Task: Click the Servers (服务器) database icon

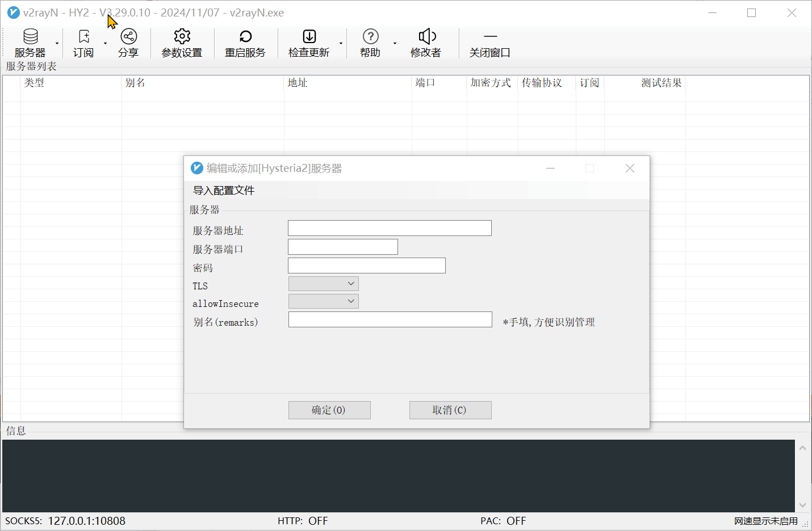Action: point(30,37)
